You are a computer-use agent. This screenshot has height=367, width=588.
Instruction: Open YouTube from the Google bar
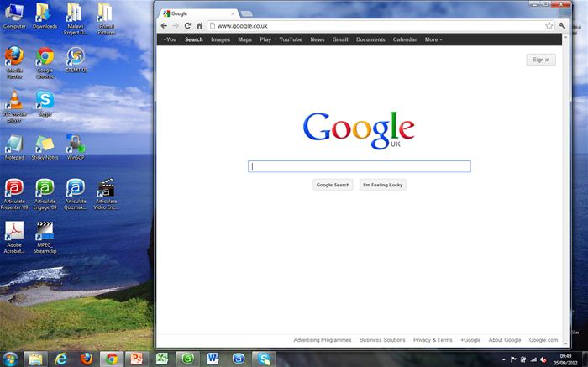(291, 39)
